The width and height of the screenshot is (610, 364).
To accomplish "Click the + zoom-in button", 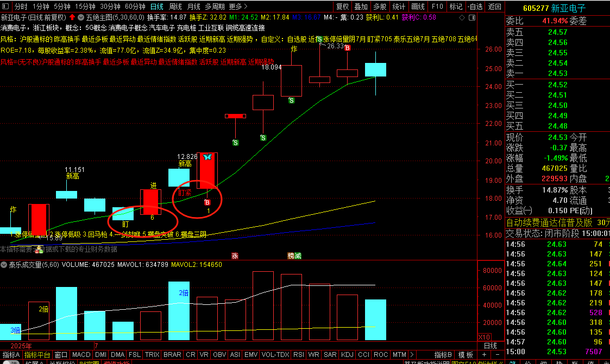I will [x=484, y=355].
